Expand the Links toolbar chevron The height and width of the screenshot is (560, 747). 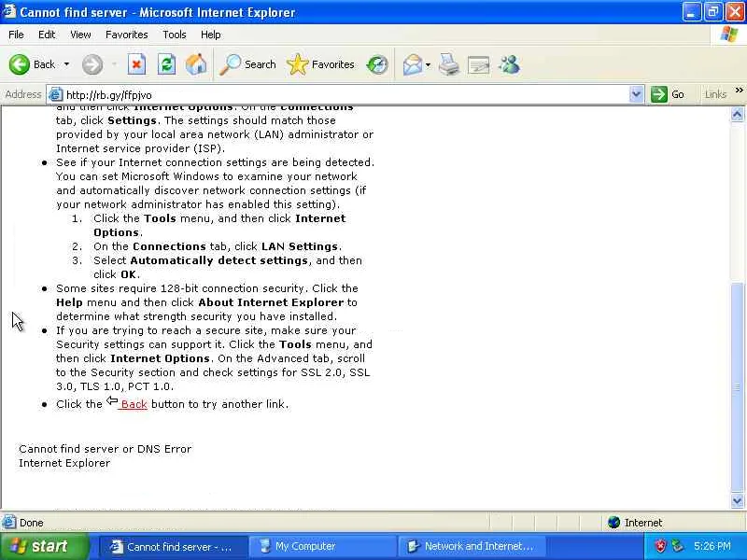coord(739,90)
